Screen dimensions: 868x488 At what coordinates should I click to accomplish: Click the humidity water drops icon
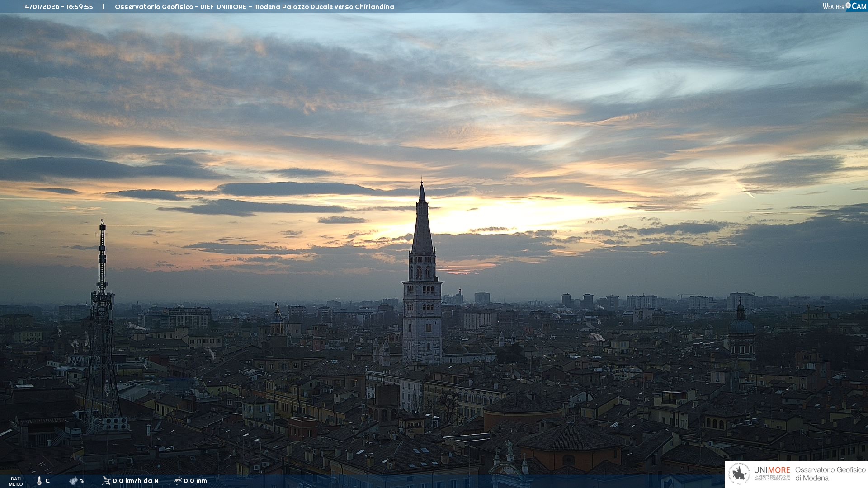tap(73, 481)
